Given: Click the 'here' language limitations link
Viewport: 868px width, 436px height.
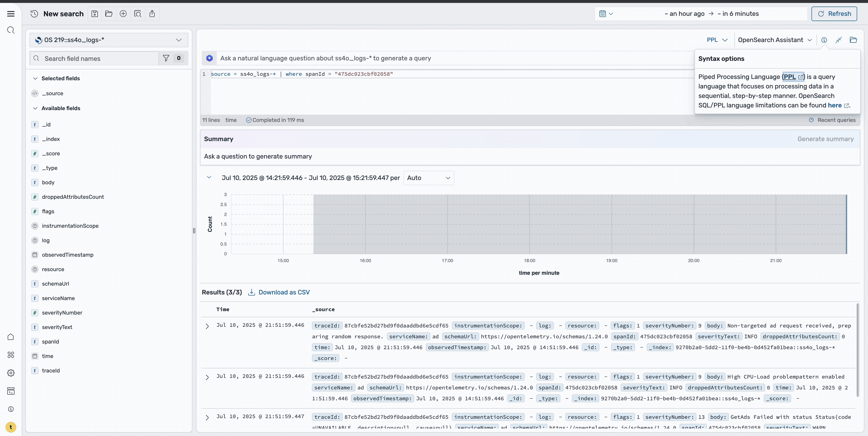Looking at the screenshot, I should [x=838, y=106].
